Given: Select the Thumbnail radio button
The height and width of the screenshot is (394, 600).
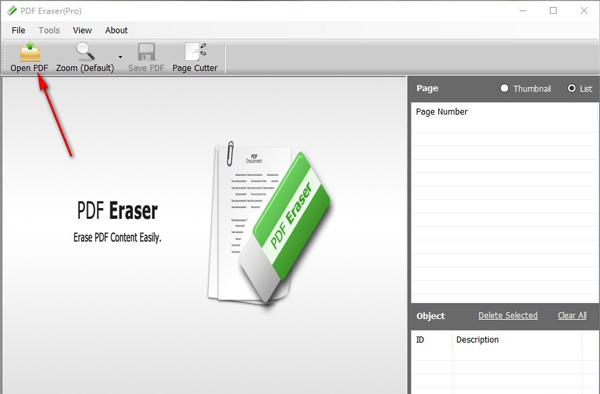Looking at the screenshot, I should coord(504,88).
